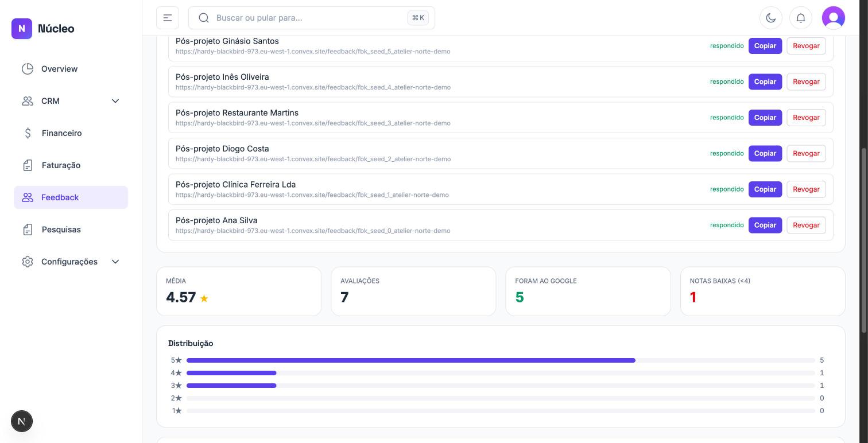
Task: Click the Média 4.57 card
Action: [x=239, y=291]
